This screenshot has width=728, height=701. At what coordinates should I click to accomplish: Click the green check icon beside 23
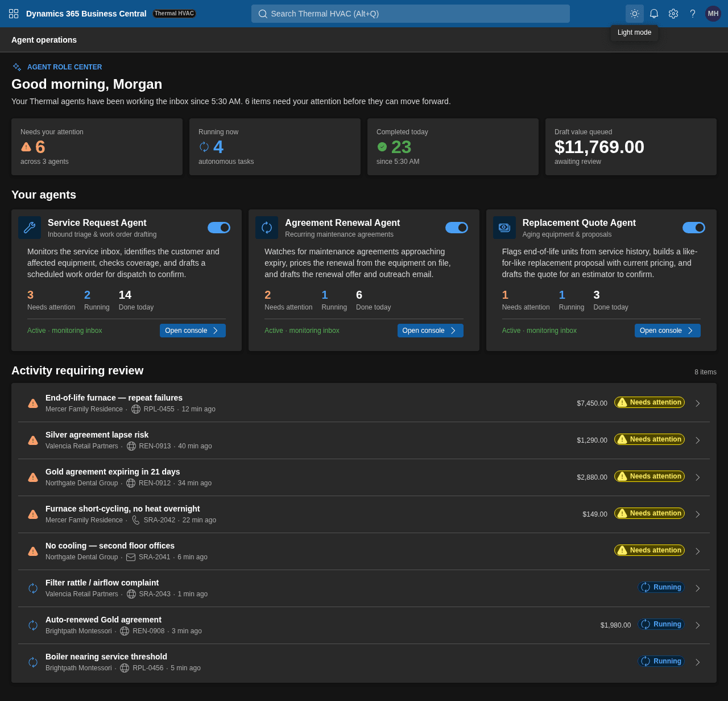pos(382,147)
